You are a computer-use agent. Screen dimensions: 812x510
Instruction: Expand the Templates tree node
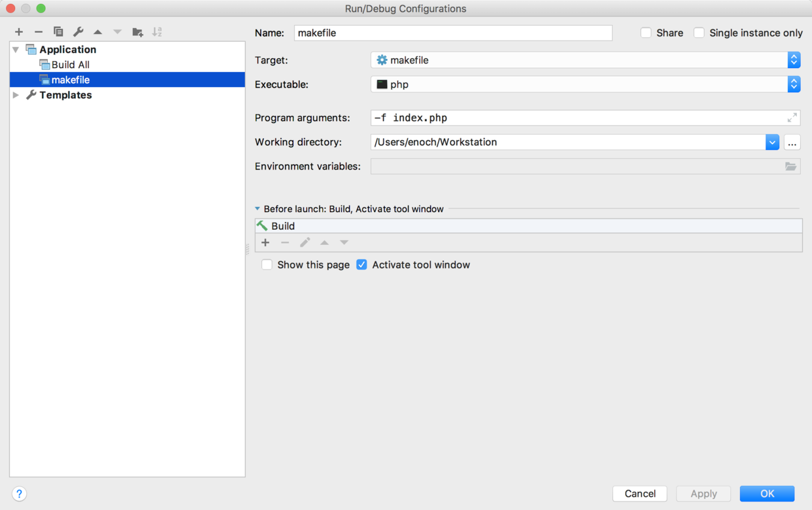tap(16, 95)
